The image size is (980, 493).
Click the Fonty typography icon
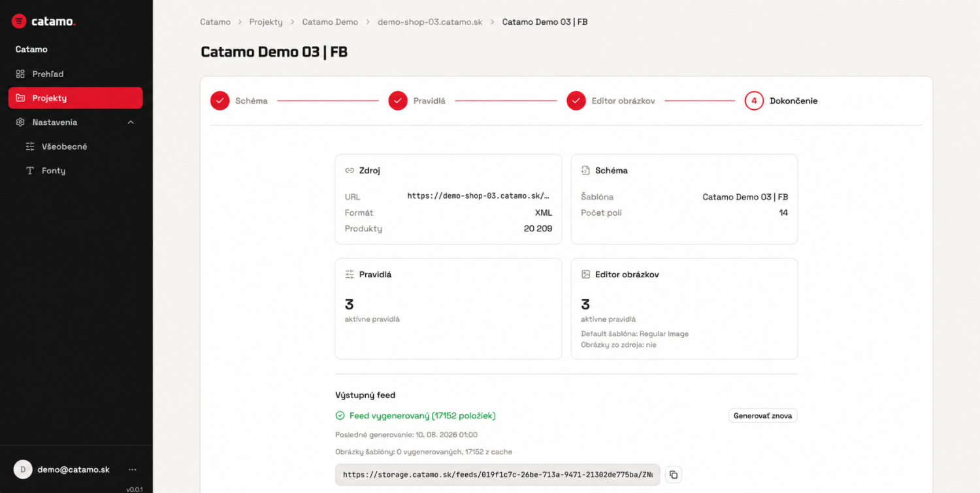[30, 171]
